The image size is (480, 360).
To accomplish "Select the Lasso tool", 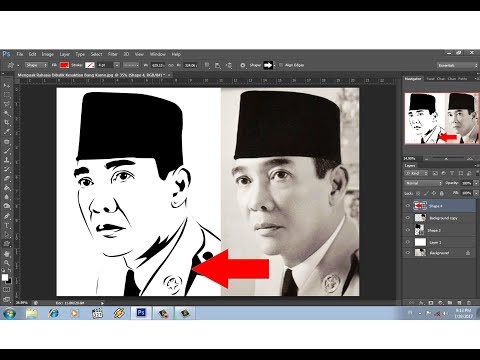I will pos(6,104).
